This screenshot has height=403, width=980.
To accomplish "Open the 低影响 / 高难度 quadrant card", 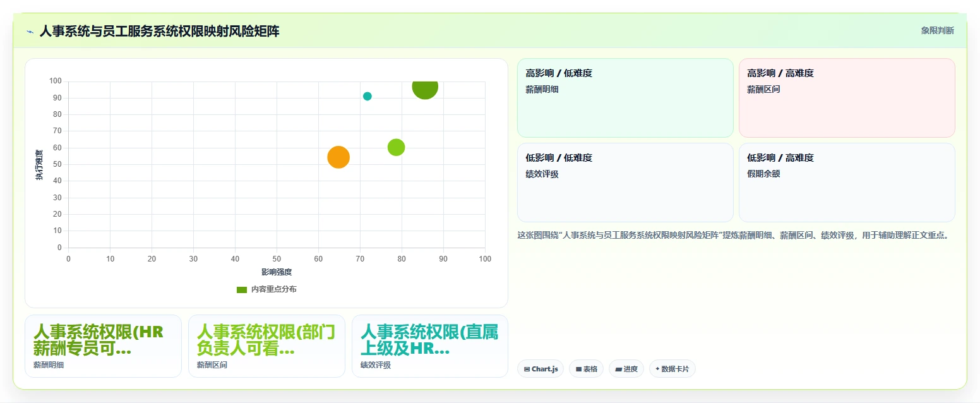I will (847, 183).
